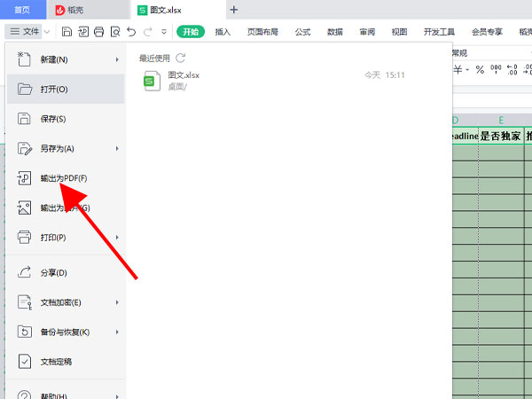Select the 开发工具 tab

439,32
